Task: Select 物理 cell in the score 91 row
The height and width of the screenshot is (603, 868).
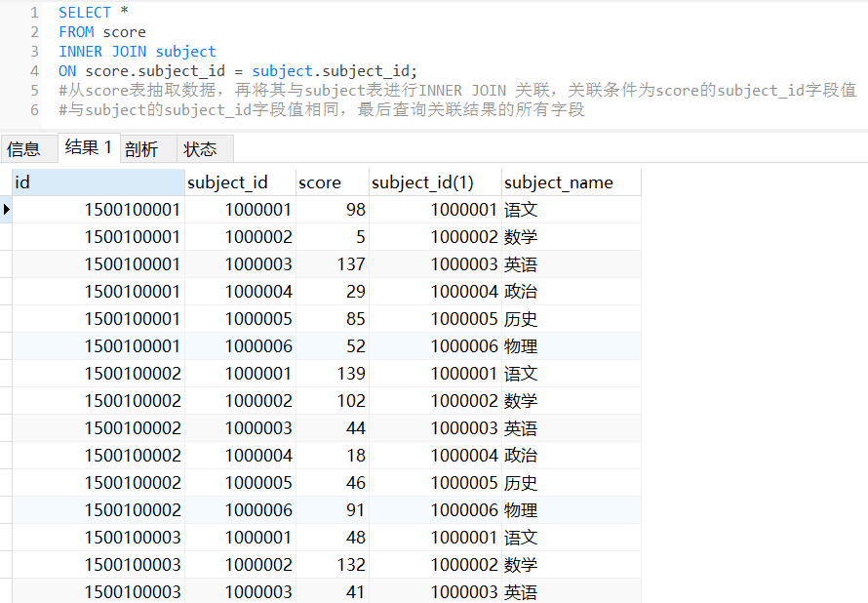Action: (x=572, y=510)
